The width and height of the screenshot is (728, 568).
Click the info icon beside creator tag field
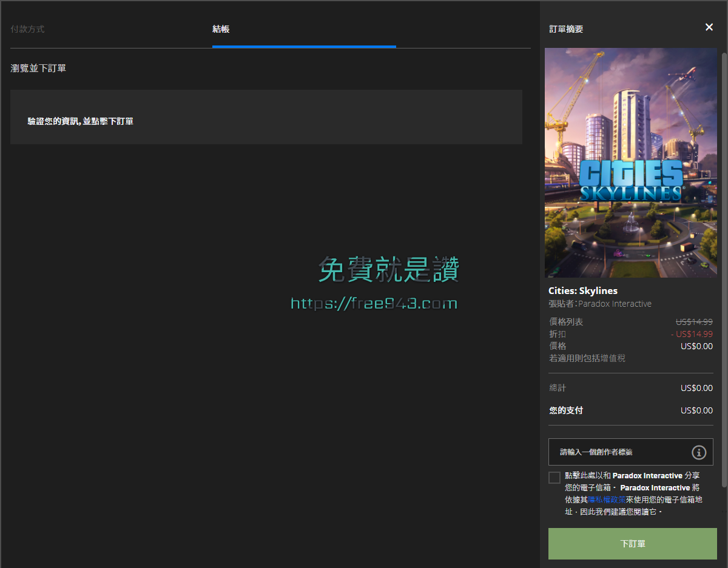click(699, 452)
